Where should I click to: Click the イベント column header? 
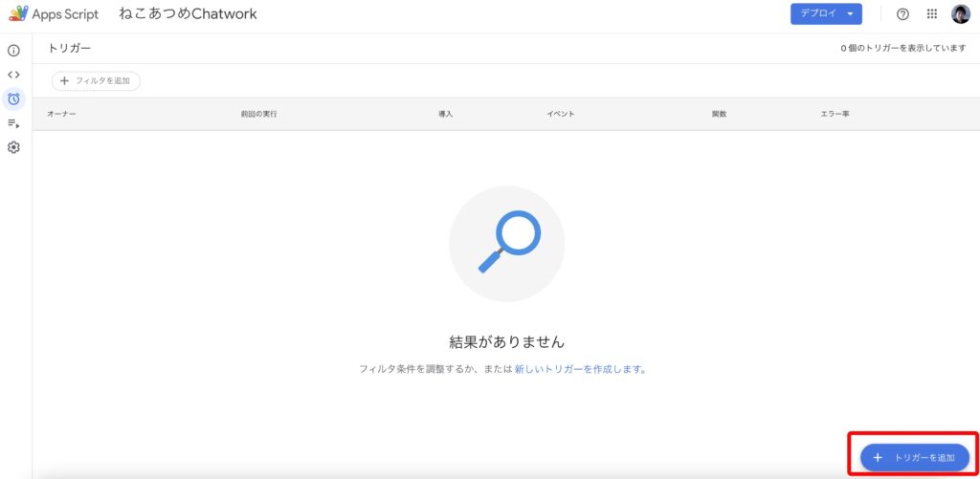coord(561,115)
